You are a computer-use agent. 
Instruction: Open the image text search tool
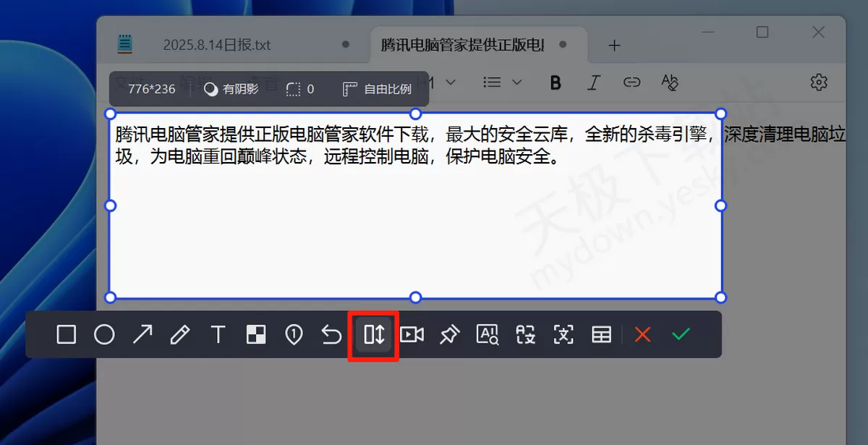[x=488, y=334]
